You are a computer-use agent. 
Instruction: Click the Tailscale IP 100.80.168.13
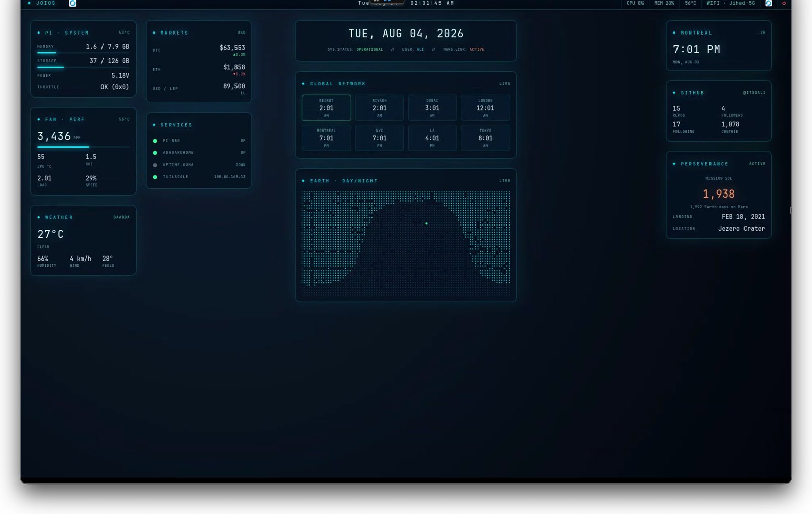tap(229, 177)
